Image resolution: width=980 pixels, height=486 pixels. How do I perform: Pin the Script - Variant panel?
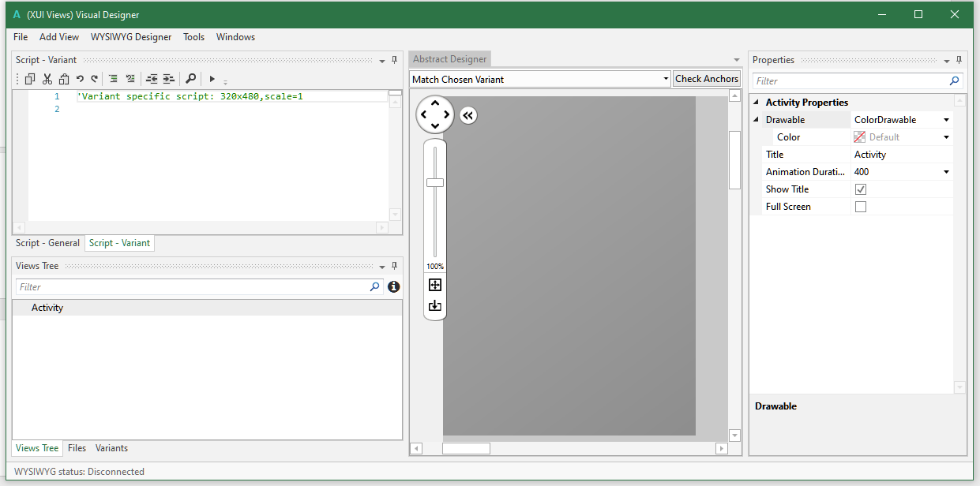click(395, 60)
